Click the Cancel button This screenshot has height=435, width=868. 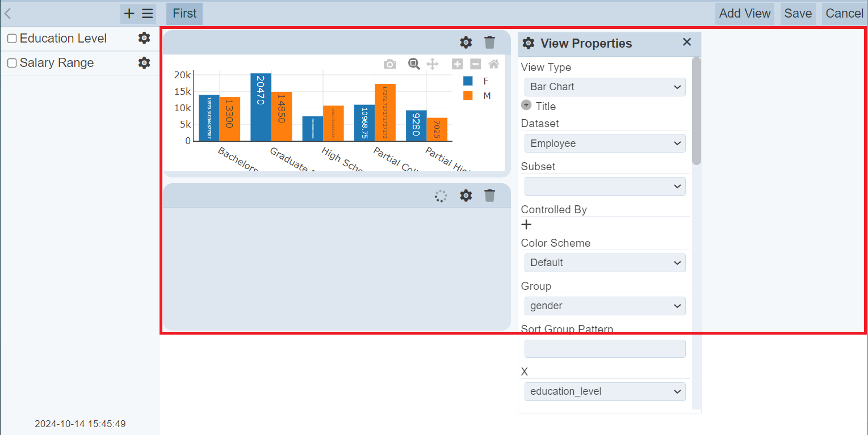click(844, 14)
